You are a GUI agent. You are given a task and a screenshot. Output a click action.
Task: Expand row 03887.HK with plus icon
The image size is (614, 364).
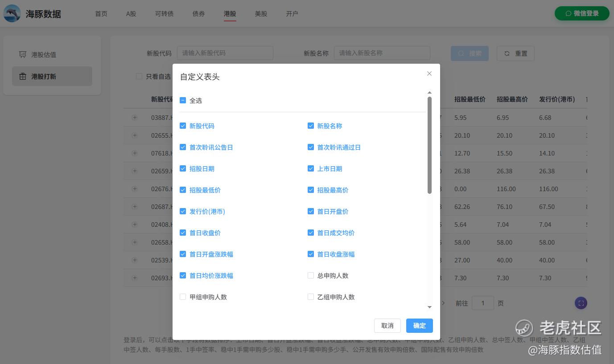pos(135,118)
